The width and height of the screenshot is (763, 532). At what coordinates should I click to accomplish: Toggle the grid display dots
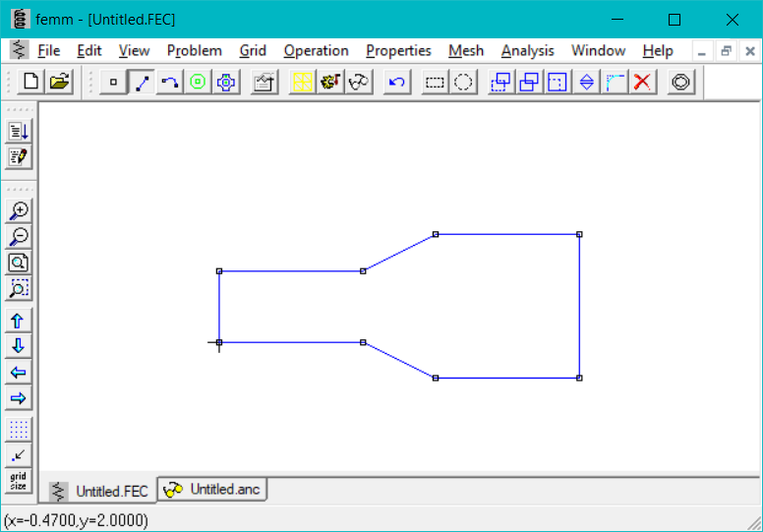pos(19,430)
